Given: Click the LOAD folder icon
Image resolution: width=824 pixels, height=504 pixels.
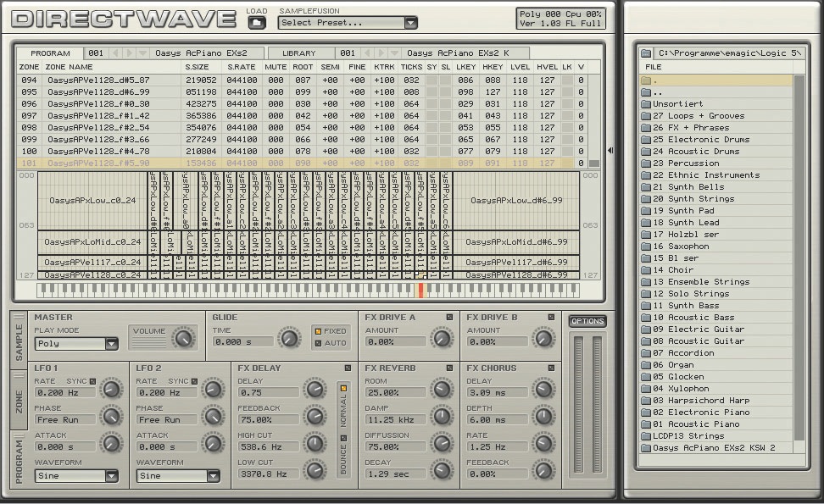Looking at the screenshot, I should (257, 23).
